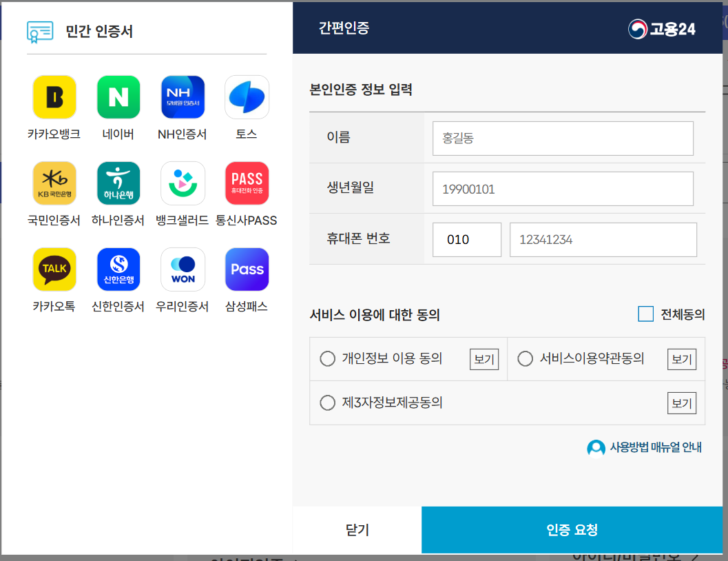Click the 카카오뱅크 label text
The width and height of the screenshot is (728, 561).
[54, 134]
